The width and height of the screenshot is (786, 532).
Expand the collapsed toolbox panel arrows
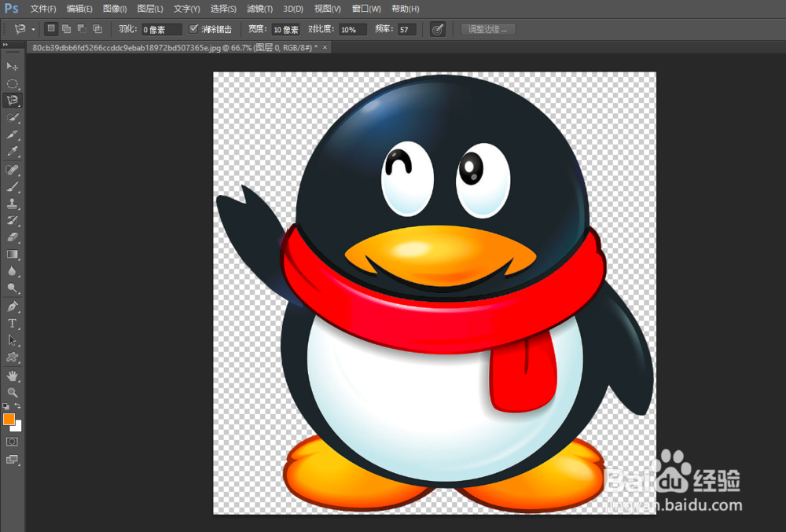click(6, 45)
